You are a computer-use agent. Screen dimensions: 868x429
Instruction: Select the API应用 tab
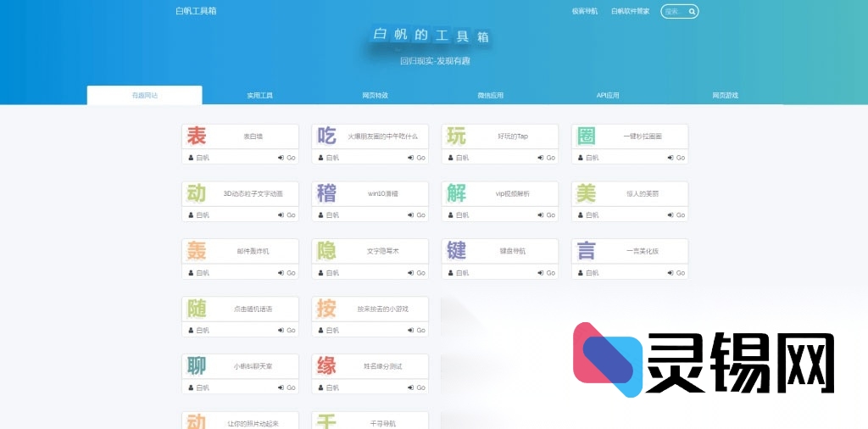(608, 95)
